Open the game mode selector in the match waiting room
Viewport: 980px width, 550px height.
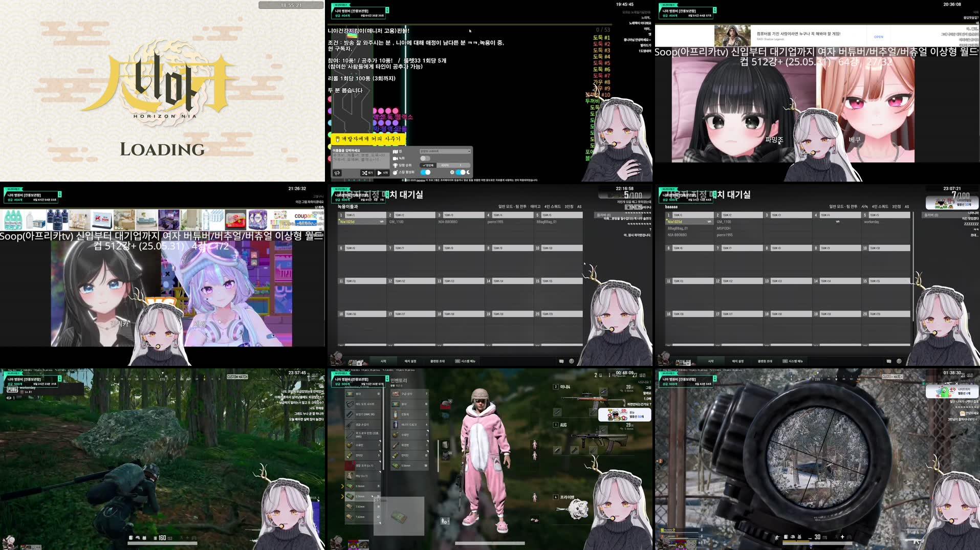click(512, 207)
